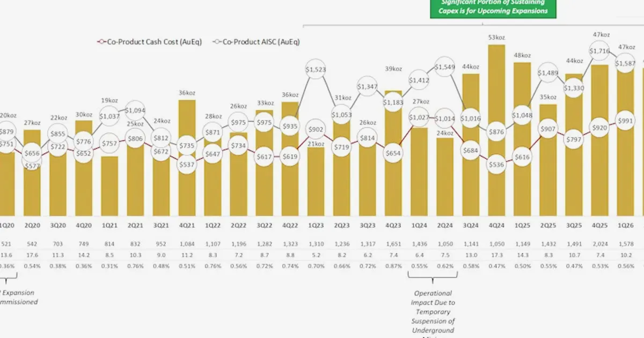
Task: Select the $902 data label
Action: click(316, 129)
